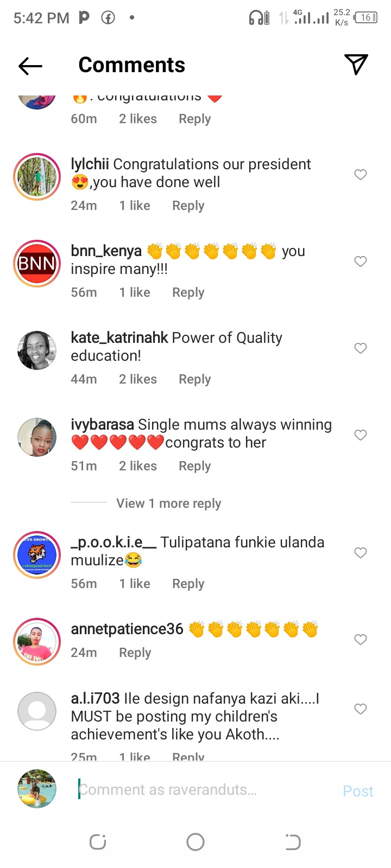
Task: Focus the Comment as raveranduts field
Action: pyautogui.click(x=206, y=790)
